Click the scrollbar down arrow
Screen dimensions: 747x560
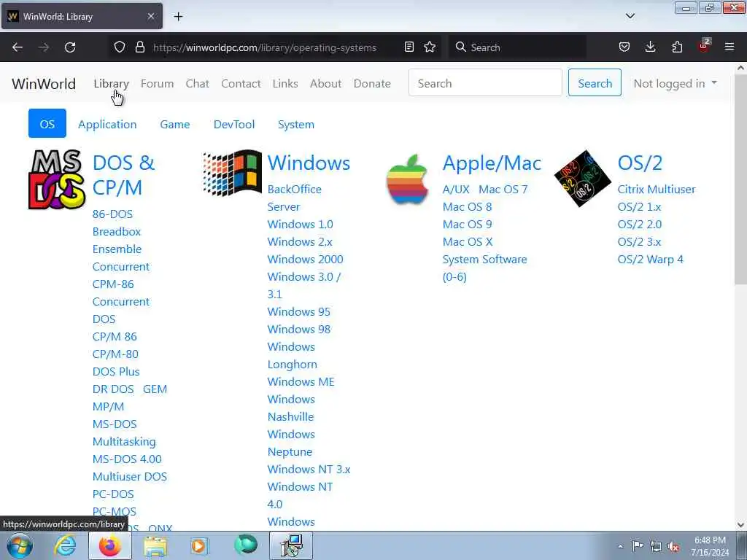(741, 525)
